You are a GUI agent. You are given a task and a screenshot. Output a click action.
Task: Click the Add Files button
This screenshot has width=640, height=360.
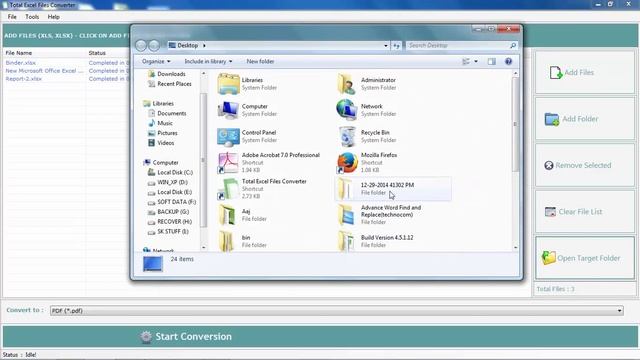tap(585, 73)
